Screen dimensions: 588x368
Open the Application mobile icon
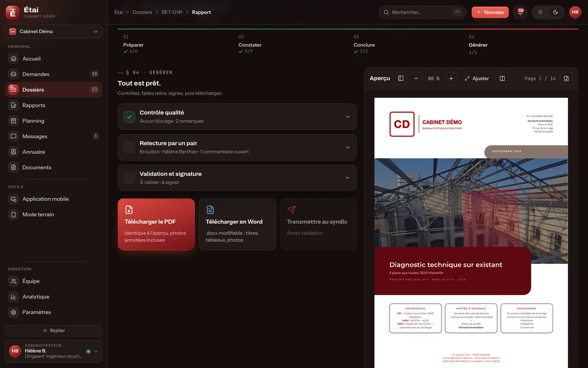(x=14, y=199)
